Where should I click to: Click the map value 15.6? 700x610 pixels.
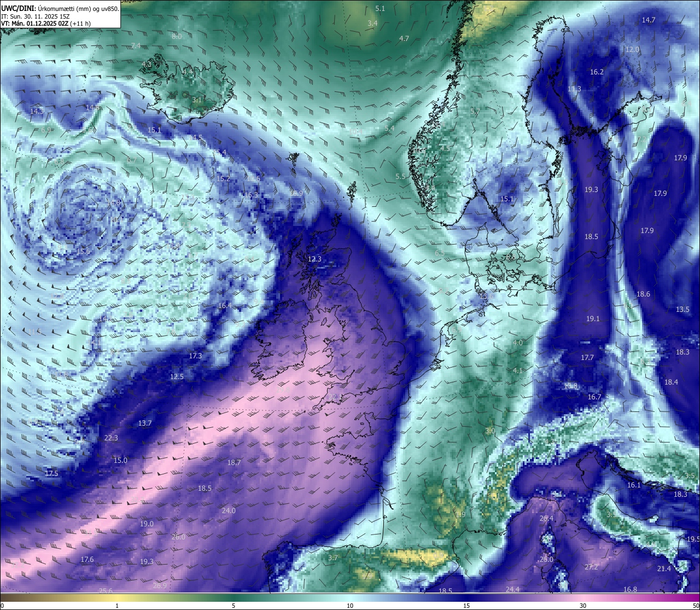[83, 251]
